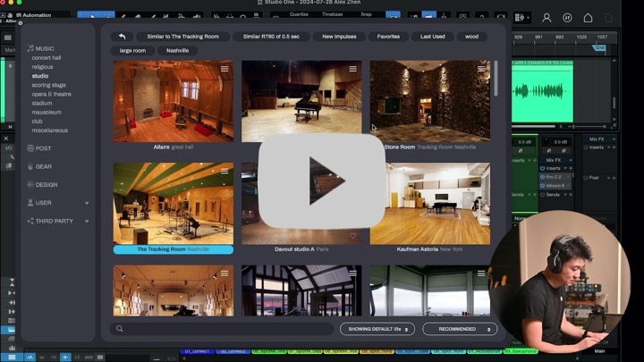Click the GEAR category icon

tap(30, 166)
